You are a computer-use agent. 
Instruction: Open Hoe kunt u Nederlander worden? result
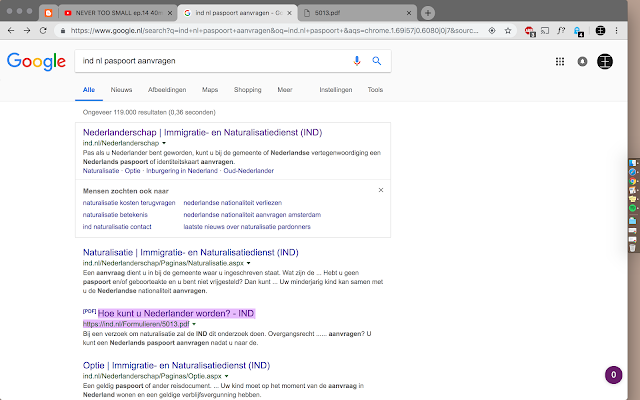pos(176,313)
